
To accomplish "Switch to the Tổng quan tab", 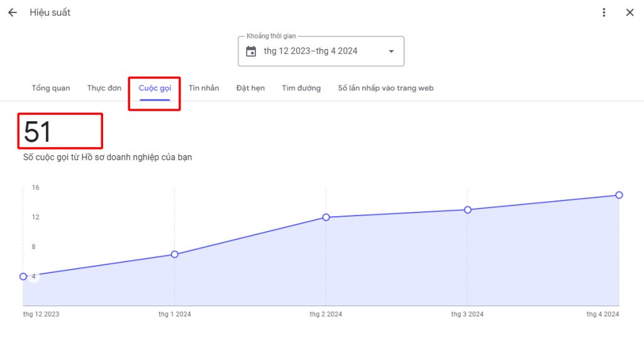I will [x=51, y=88].
